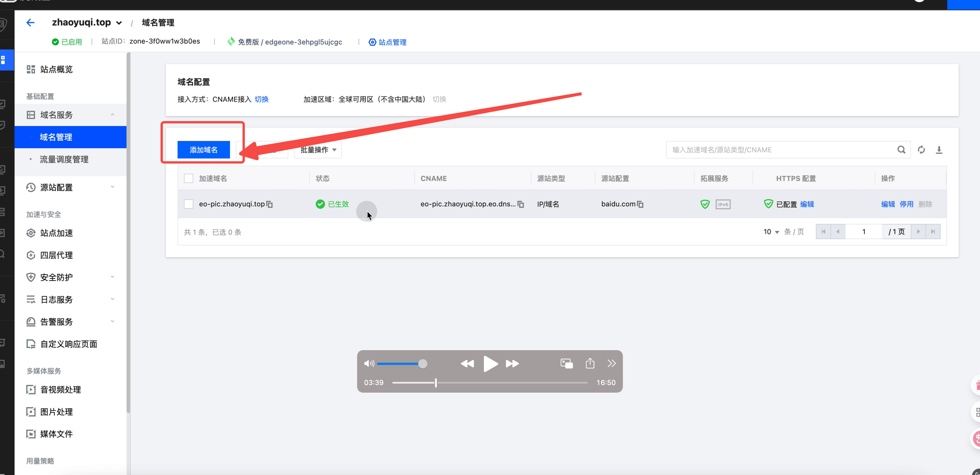This screenshot has height=475, width=980.
Task: Go to first page of table
Action: (x=823, y=232)
